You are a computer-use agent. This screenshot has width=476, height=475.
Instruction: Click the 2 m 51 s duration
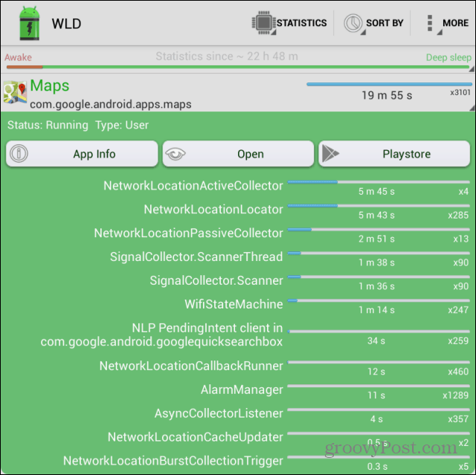376,239
